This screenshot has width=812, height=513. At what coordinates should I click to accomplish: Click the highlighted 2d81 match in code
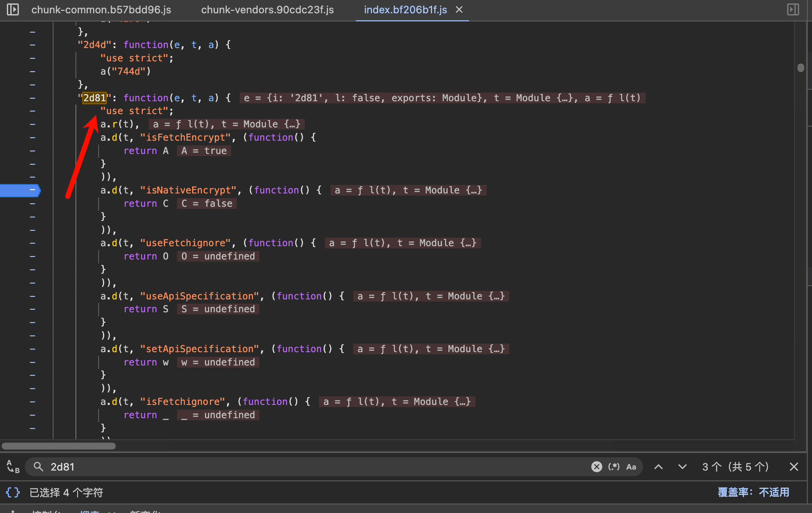click(x=94, y=98)
